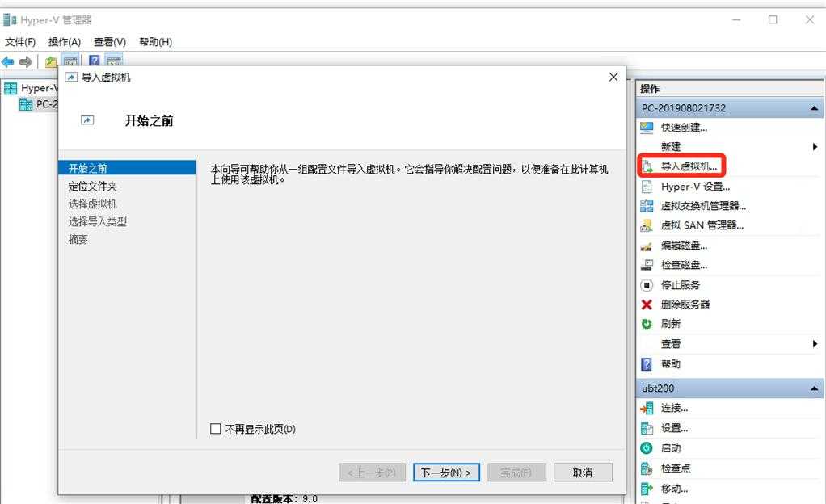
Task: Click the Virtual Switch Manager icon
Action: (x=647, y=206)
